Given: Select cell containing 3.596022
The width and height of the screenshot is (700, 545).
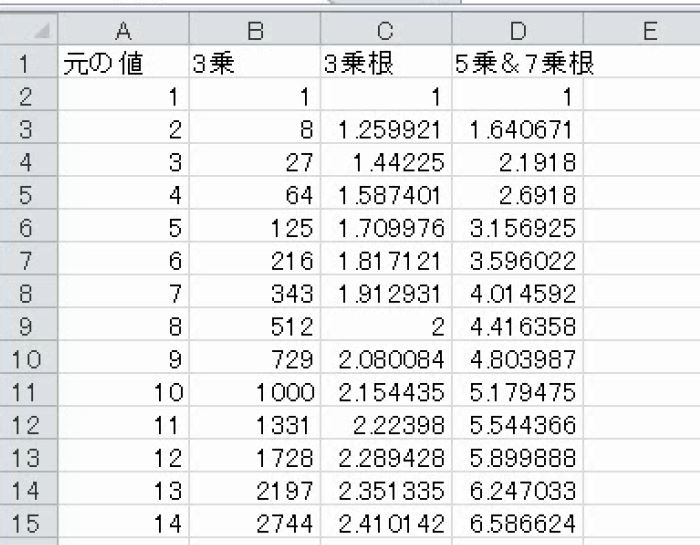Looking at the screenshot, I should coord(517,258).
